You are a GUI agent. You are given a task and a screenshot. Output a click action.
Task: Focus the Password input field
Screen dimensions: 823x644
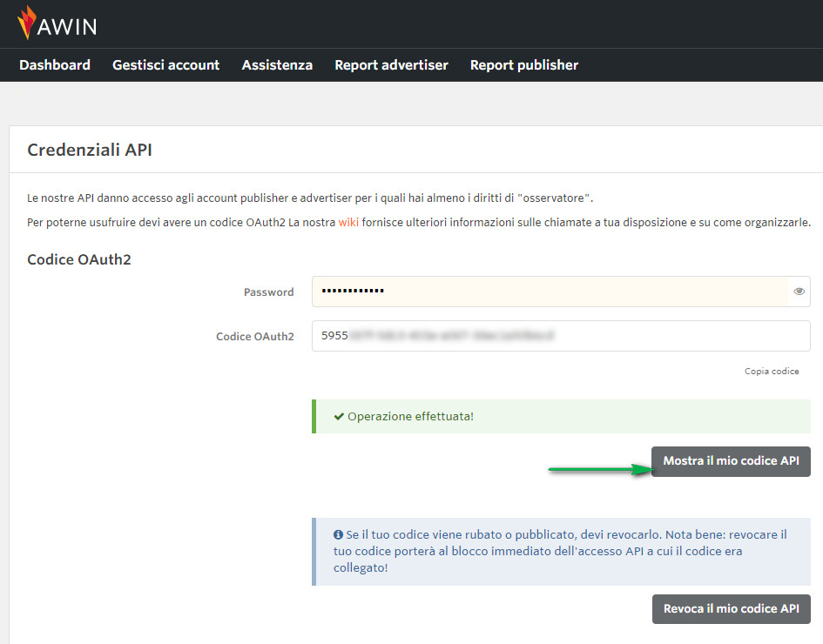[x=549, y=292]
